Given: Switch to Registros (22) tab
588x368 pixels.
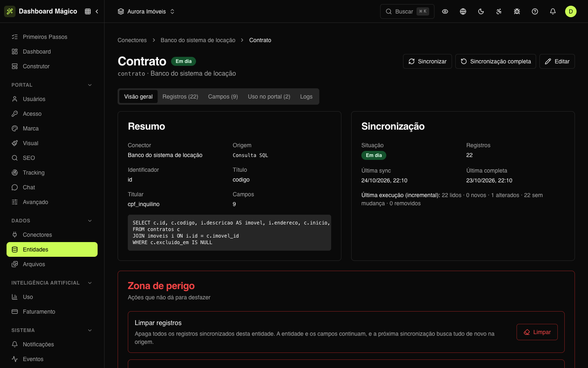Looking at the screenshot, I should (x=180, y=96).
